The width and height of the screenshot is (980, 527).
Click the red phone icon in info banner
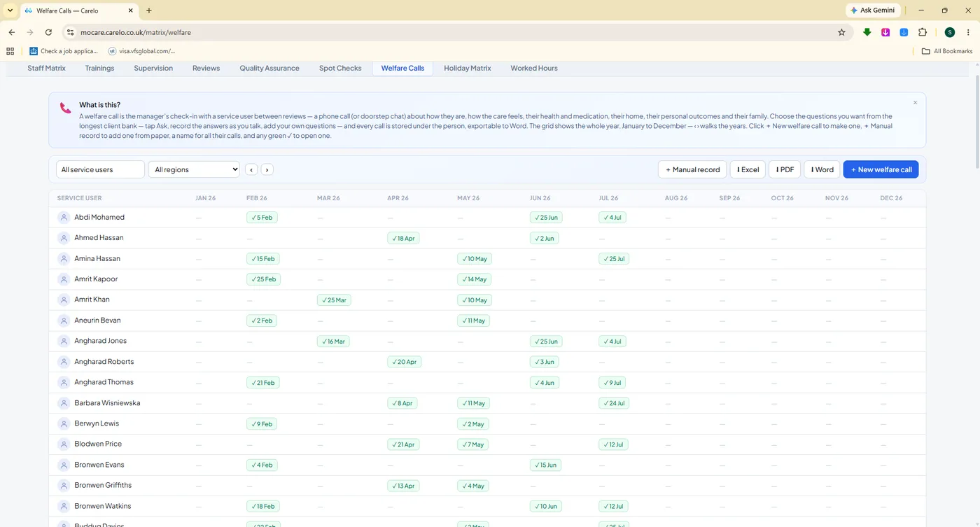point(65,108)
